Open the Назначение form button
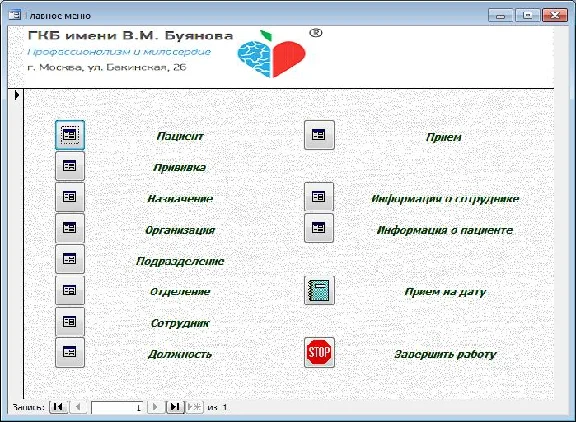The width and height of the screenshot is (576, 422). coord(70,197)
